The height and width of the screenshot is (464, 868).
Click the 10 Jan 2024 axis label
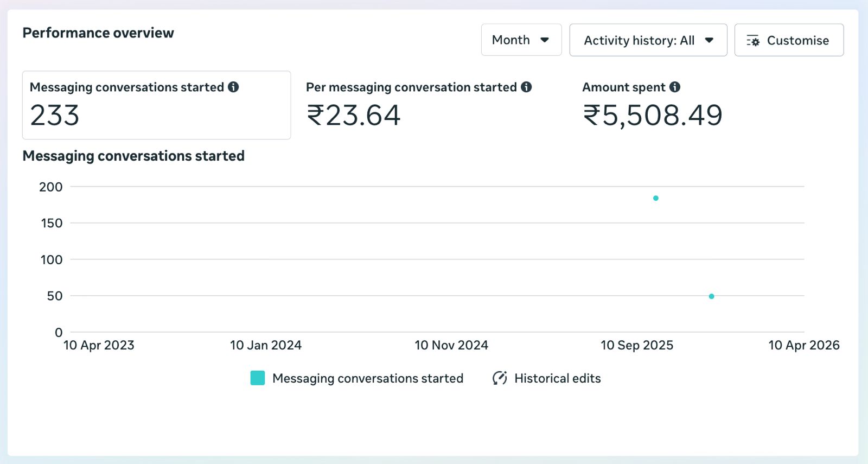pos(266,345)
